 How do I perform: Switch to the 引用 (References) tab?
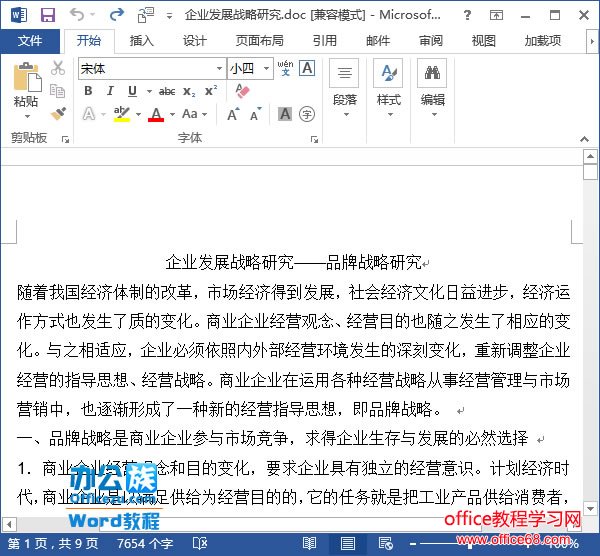[x=324, y=41]
